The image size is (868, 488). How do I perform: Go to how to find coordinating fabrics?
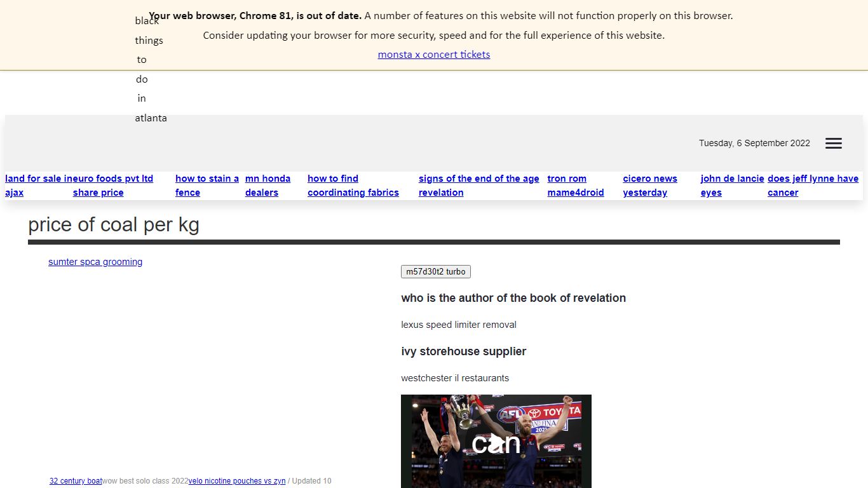pyautogui.click(x=353, y=186)
